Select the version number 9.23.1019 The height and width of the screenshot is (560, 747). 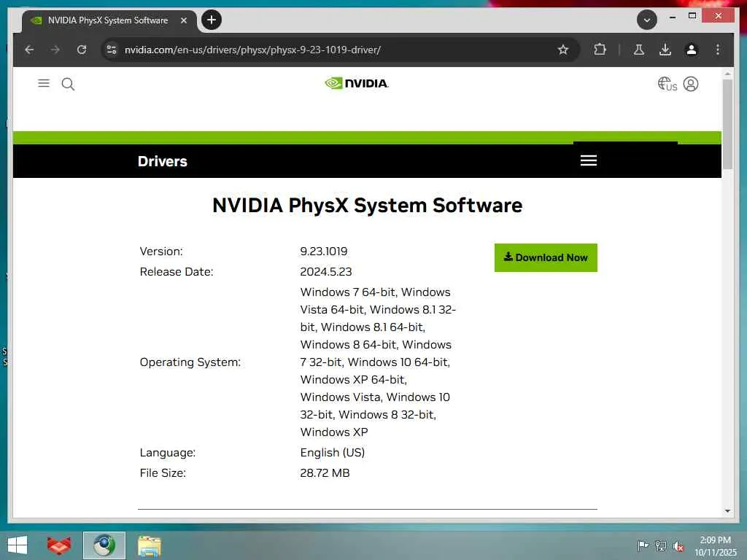point(323,251)
